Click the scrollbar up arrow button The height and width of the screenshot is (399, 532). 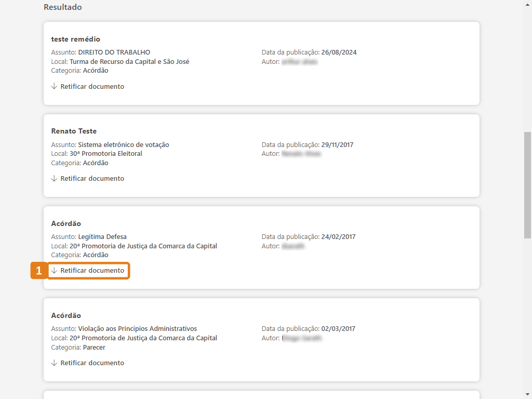click(527, 4)
